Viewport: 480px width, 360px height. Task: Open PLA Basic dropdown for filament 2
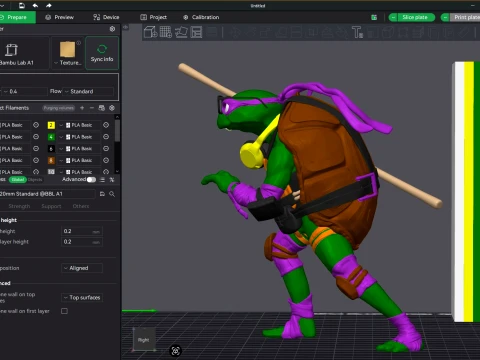[79, 125]
